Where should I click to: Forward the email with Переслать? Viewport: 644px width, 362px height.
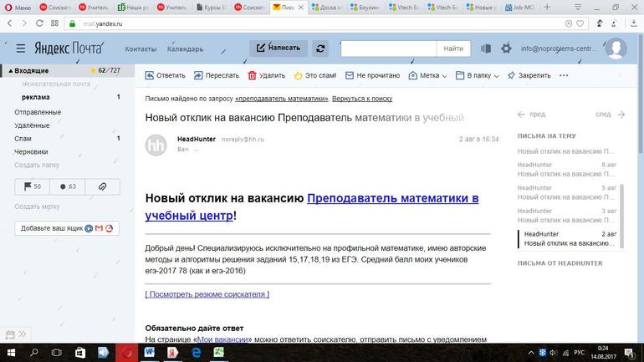217,75
